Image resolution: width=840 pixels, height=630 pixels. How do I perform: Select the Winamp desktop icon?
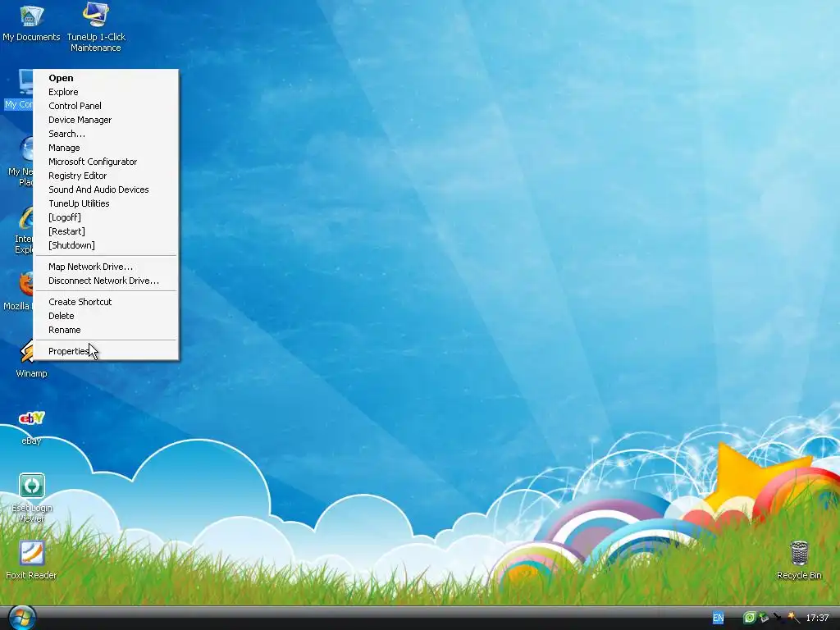pyautogui.click(x=31, y=359)
